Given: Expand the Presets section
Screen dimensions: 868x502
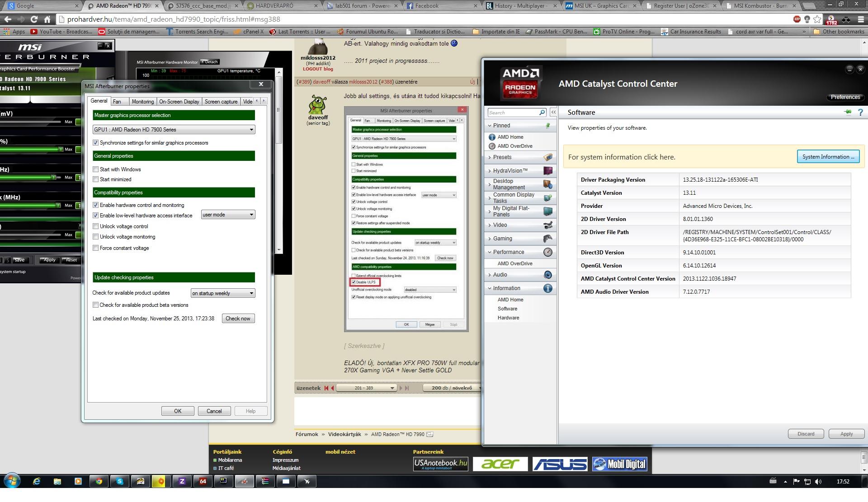Looking at the screenshot, I should (490, 157).
